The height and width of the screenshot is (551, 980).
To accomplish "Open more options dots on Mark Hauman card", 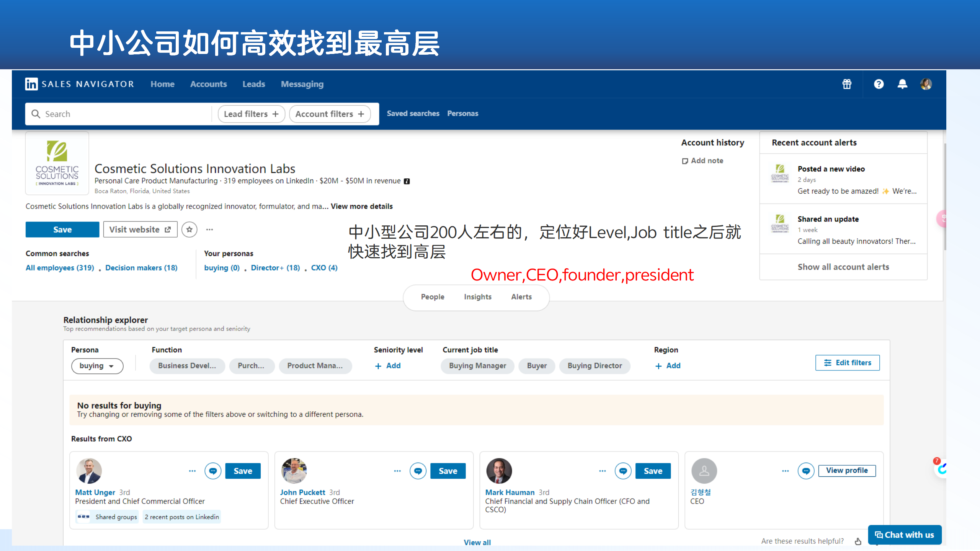I will click(x=603, y=471).
